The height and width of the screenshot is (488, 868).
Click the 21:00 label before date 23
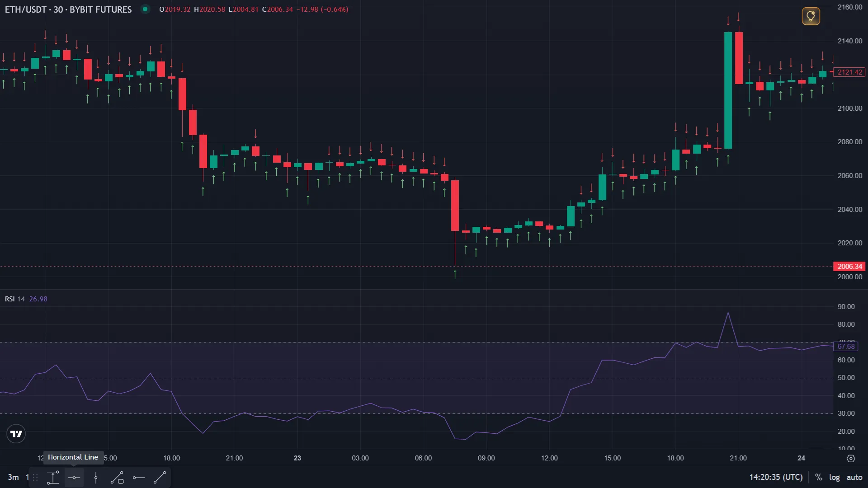pos(234,458)
